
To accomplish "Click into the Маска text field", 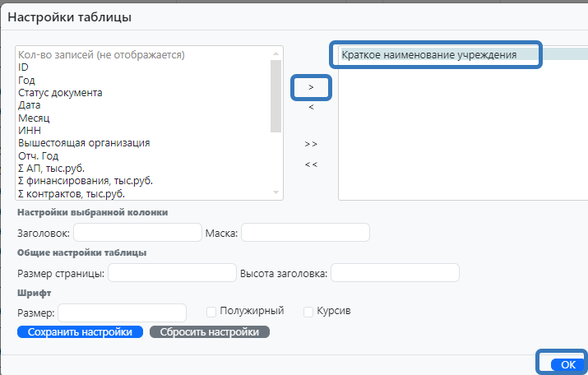I will point(305,233).
